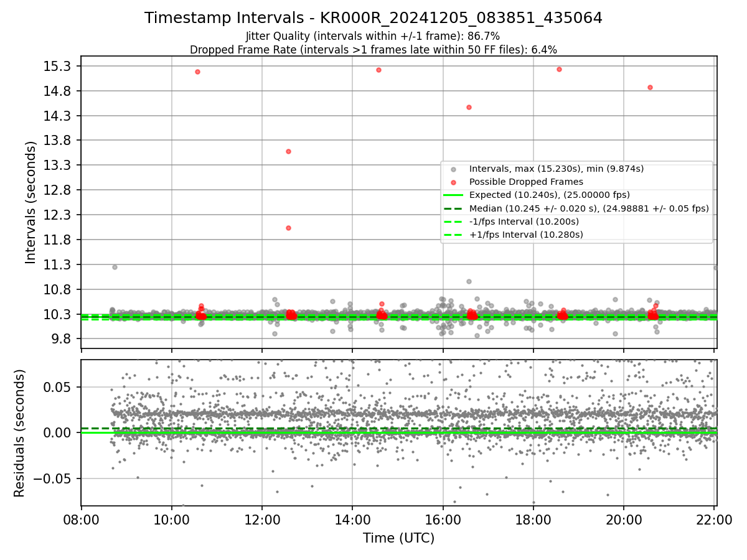Screen dimensions: 747x560
Task: Click red dropped-frame point near 13.6 seconds after 12:00
Action: point(288,151)
